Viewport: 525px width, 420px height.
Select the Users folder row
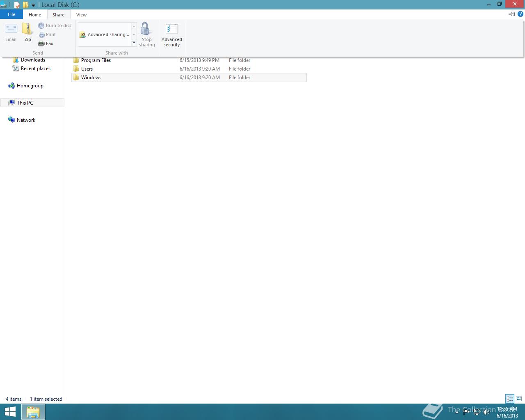189,69
